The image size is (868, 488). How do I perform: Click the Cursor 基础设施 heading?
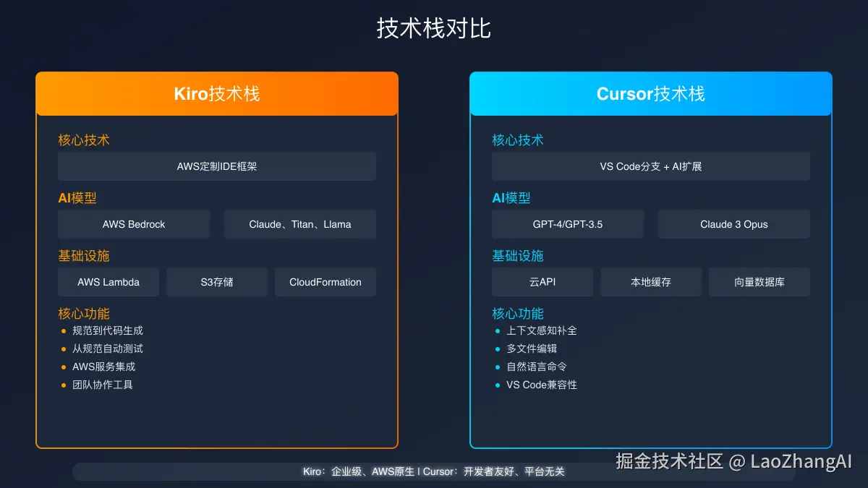518,256
